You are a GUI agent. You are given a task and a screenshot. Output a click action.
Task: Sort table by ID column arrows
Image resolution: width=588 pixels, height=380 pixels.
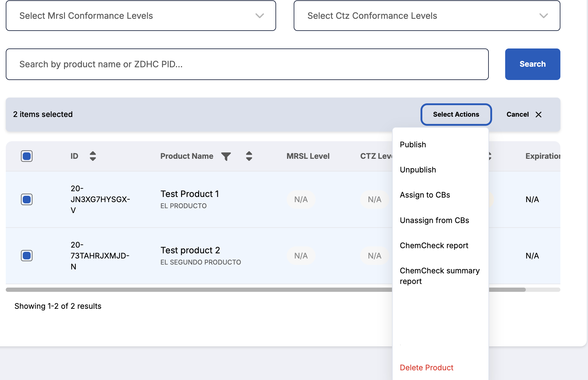tap(93, 156)
